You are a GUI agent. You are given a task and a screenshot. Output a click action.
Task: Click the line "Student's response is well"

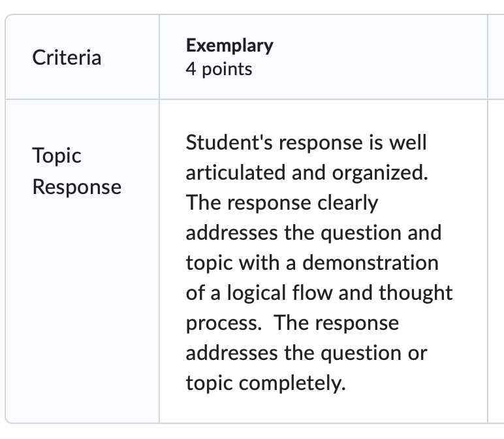tap(306, 142)
